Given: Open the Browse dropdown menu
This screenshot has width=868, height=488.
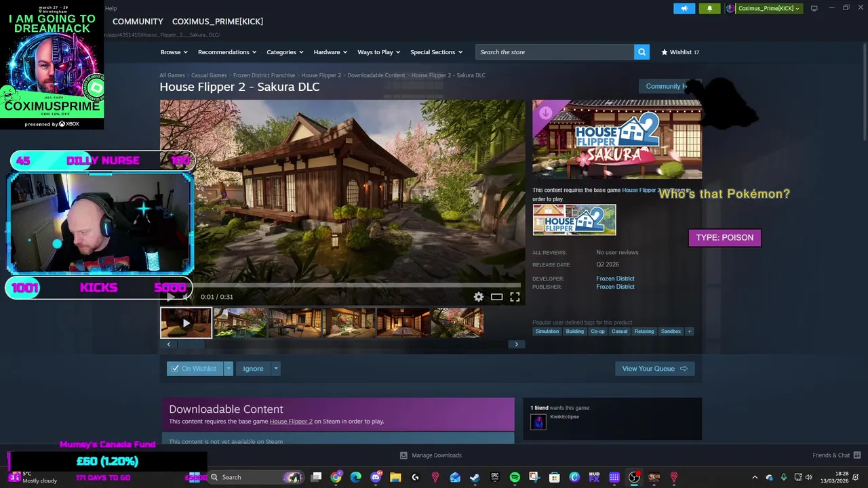Looking at the screenshot, I should point(174,52).
